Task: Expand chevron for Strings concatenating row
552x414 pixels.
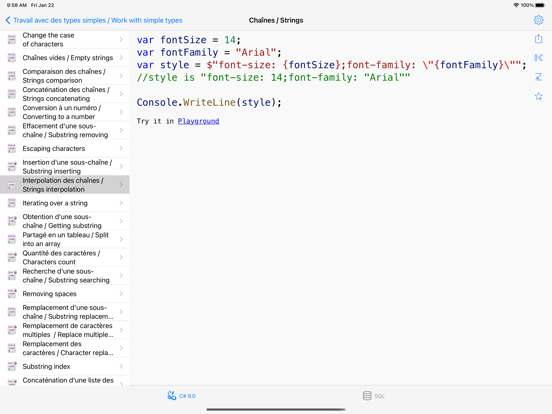Action: pyautogui.click(x=121, y=94)
